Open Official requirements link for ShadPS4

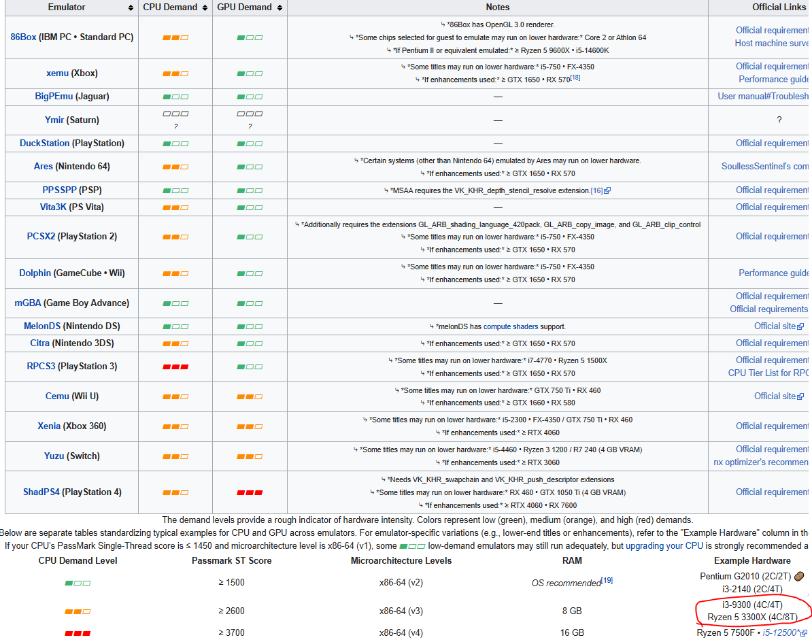click(x=772, y=492)
